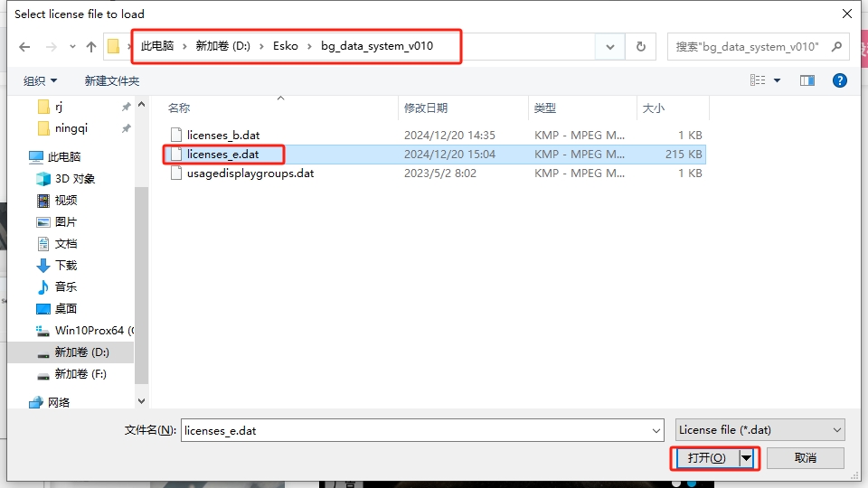Click 新建文件夹 button
Screen dimensions: 868x488
[x=112, y=80]
